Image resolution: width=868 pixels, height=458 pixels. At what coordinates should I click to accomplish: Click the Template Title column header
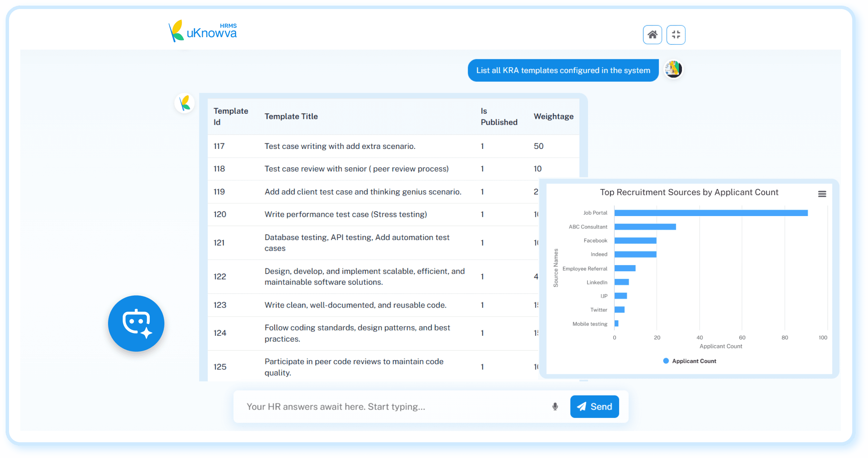pos(291,117)
